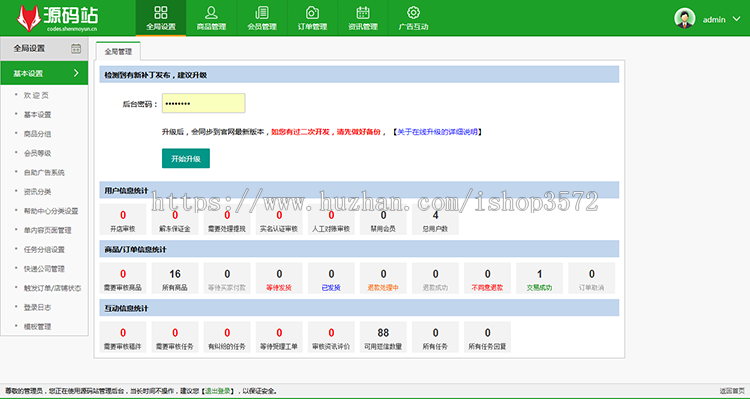Open 触发订单/店铺状态 in the sidebar
This screenshot has height=399, width=750.
pos(52,288)
